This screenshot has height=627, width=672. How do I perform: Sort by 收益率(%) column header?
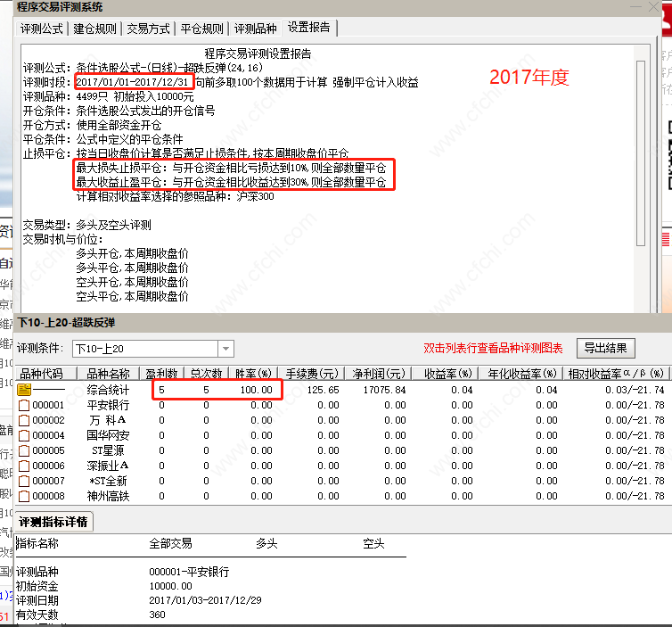445,374
